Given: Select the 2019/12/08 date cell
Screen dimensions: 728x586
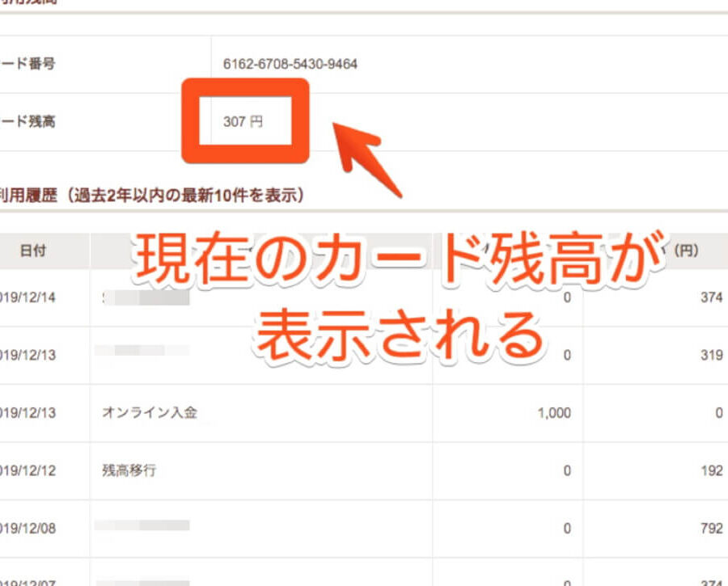Looking at the screenshot, I should pyautogui.click(x=29, y=529).
